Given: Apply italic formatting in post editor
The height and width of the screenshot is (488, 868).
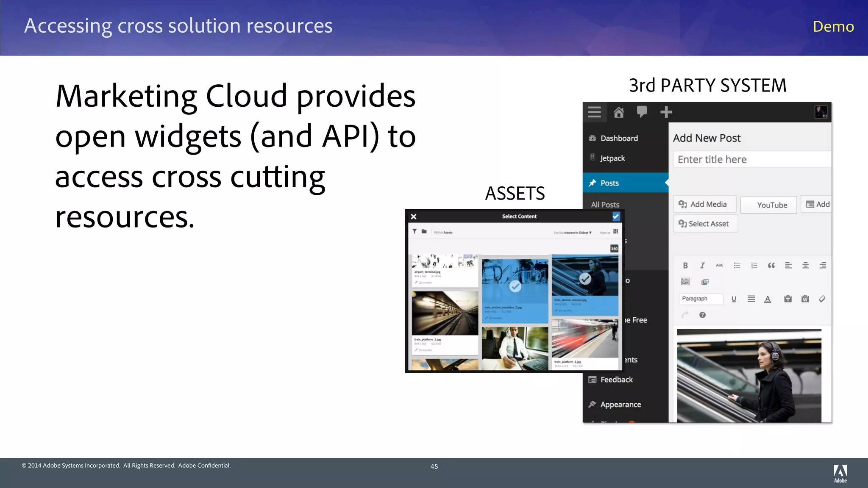Looking at the screenshot, I should (702, 266).
